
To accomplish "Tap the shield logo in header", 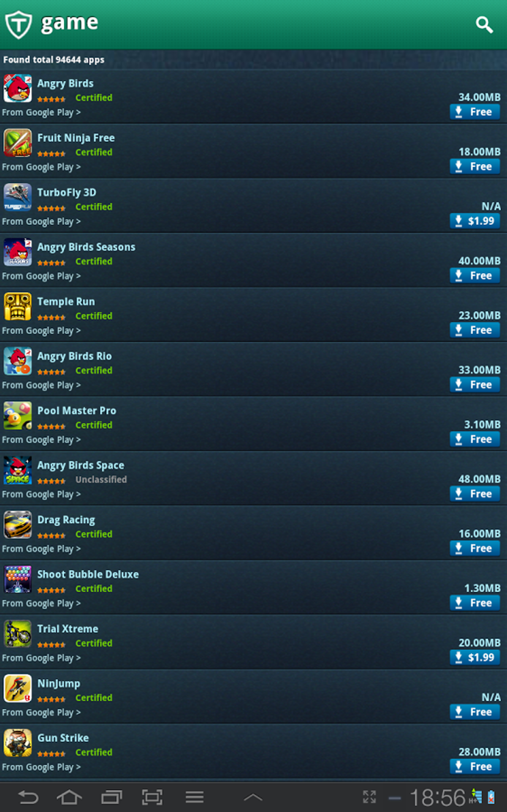I will (x=18, y=24).
